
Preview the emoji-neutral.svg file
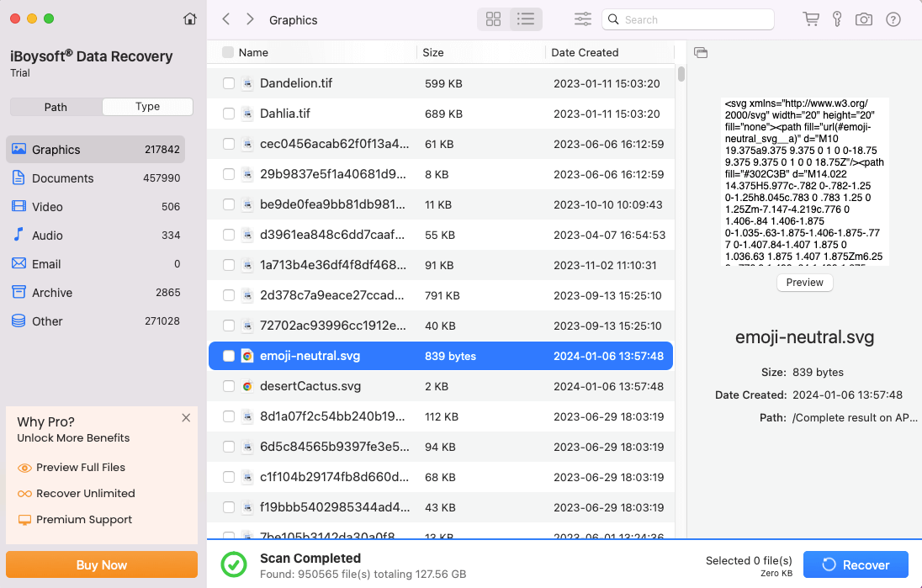(804, 283)
